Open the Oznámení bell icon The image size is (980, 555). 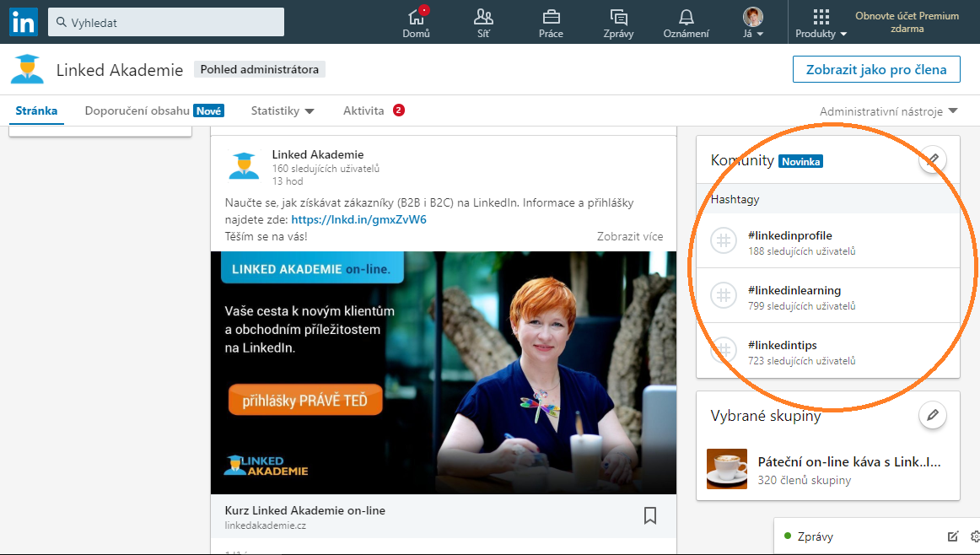686,23
